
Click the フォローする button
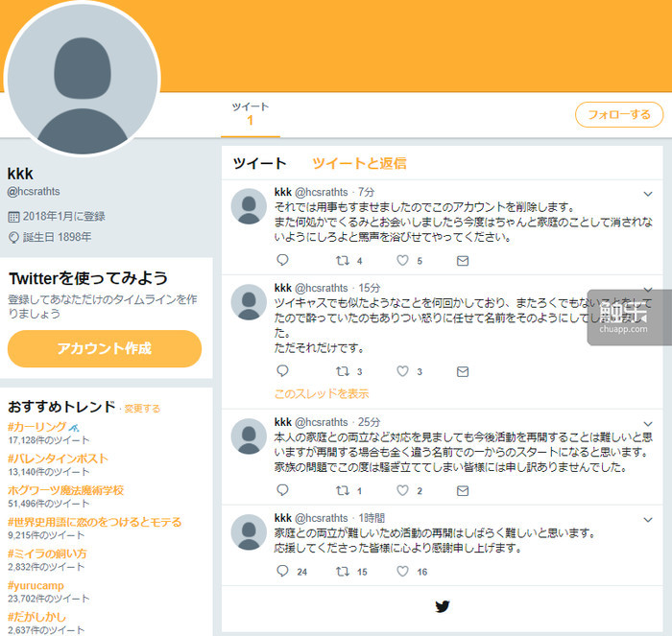[x=619, y=114]
